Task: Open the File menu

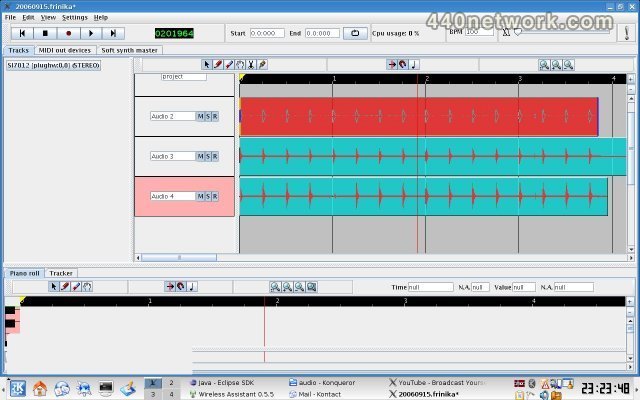Action: [x=10, y=18]
